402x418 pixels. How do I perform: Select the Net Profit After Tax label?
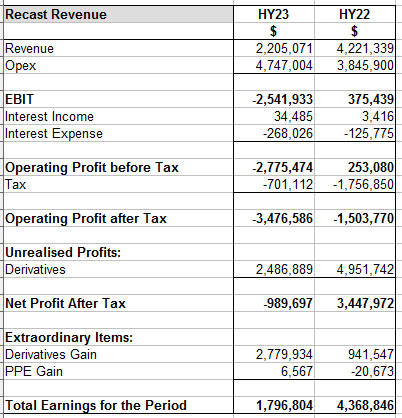click(x=65, y=304)
